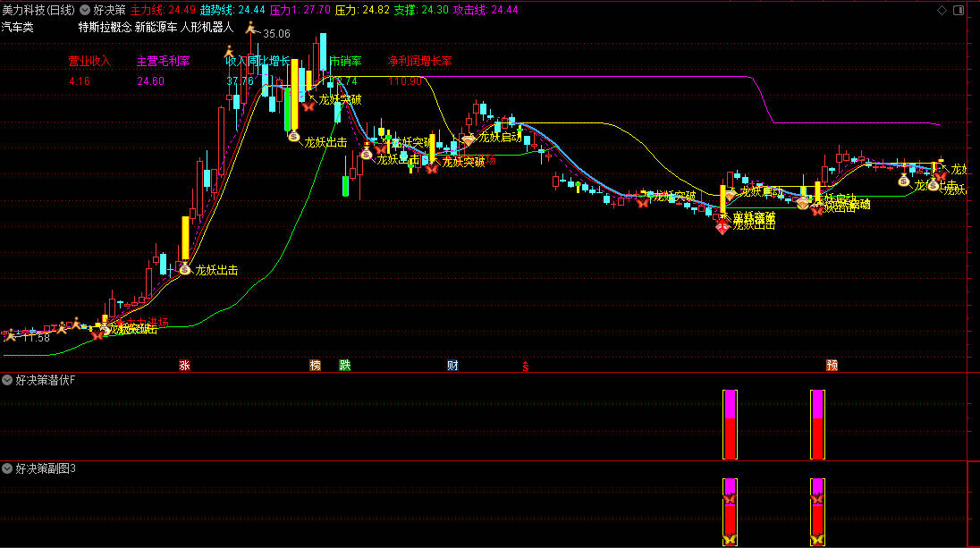Viewport: 980px width, 548px height.
Task: Click the 趋势线 24.44 indicator value
Action: point(232,10)
